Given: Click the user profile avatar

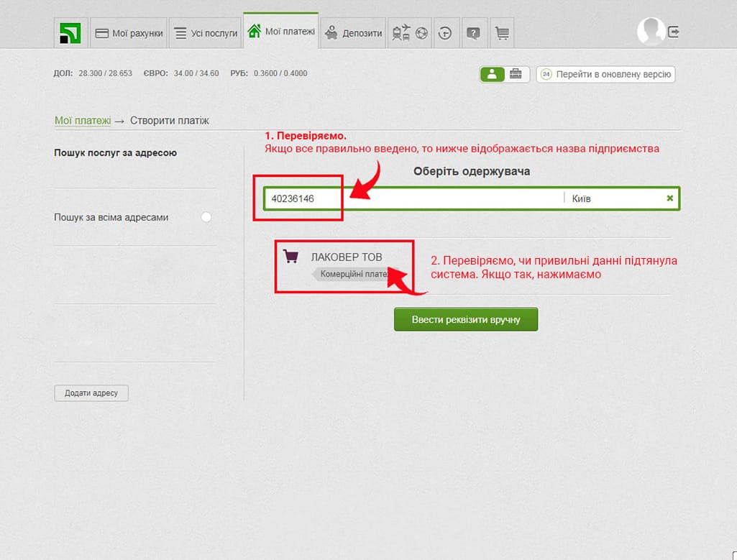Looking at the screenshot, I should [650, 31].
